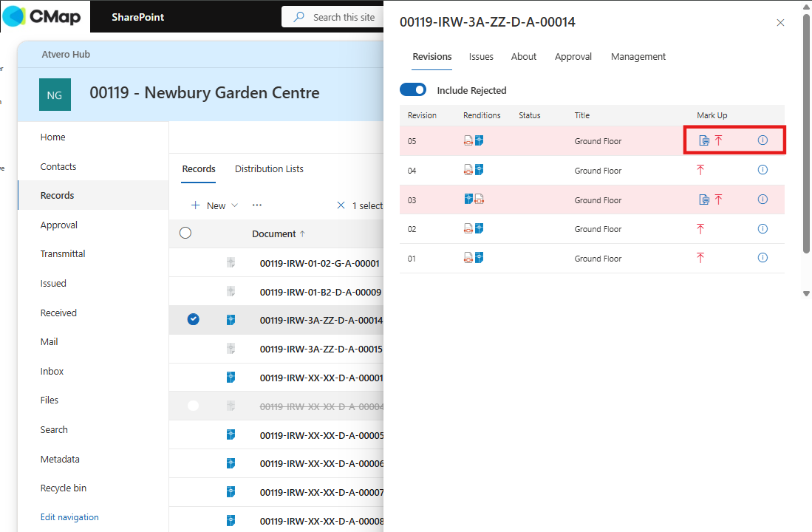Click file icon of 00119-IRW-XX-XX-D-A-00001
The height and width of the screenshot is (532, 812).
(231, 378)
